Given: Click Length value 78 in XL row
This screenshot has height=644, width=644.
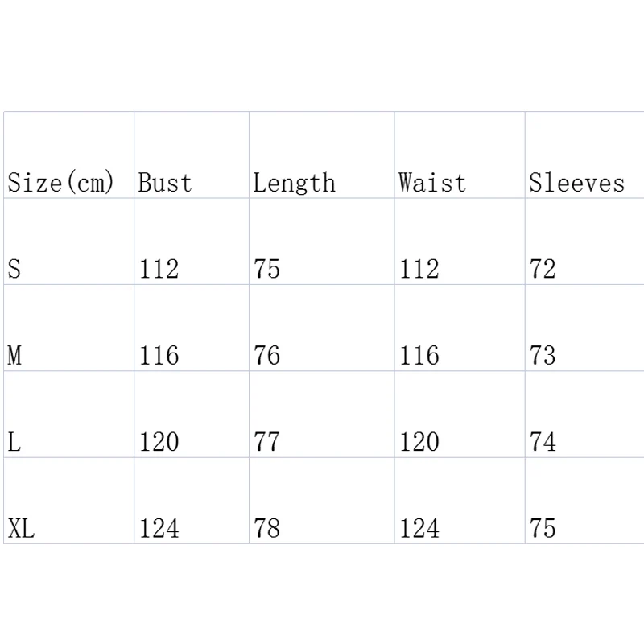Looking at the screenshot, I should (266, 529).
